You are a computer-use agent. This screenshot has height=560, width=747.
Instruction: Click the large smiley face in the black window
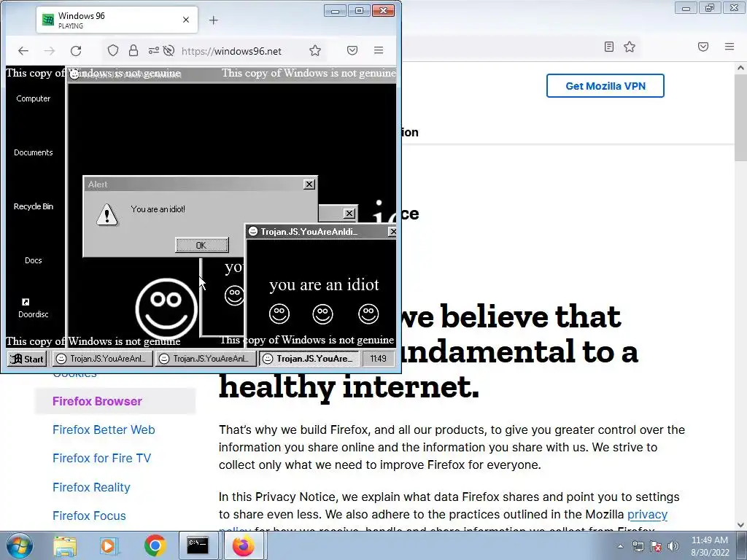(x=166, y=308)
